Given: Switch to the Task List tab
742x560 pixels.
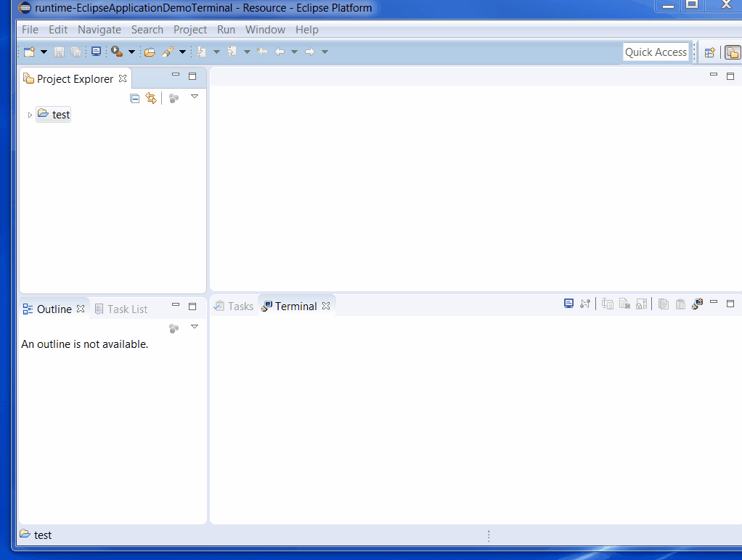Looking at the screenshot, I should 127,309.
